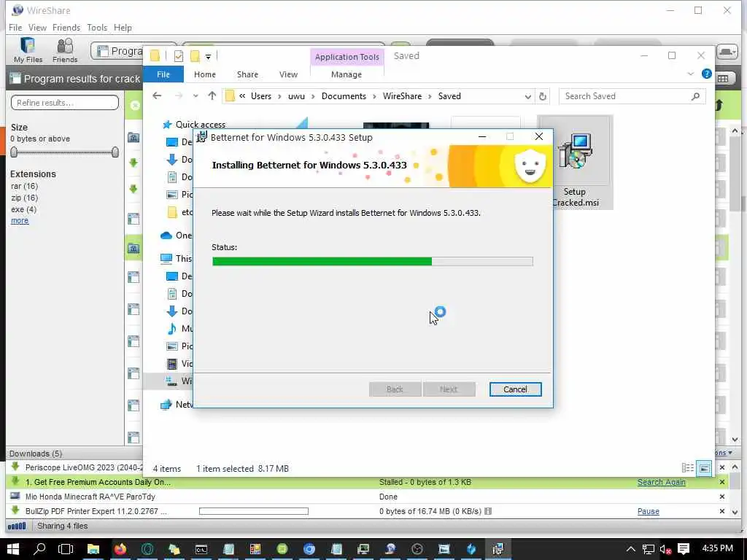The image size is (747, 560).
Task: Filter results by exe (4) extension
Action: click(x=24, y=209)
